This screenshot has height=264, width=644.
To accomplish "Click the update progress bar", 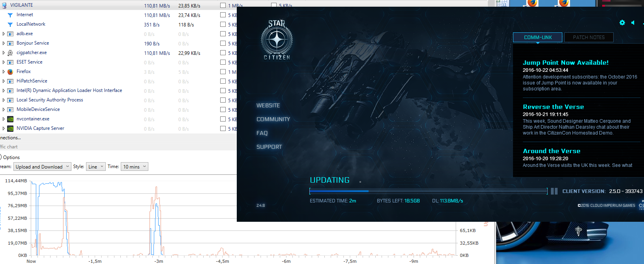I will pyautogui.click(x=429, y=191).
